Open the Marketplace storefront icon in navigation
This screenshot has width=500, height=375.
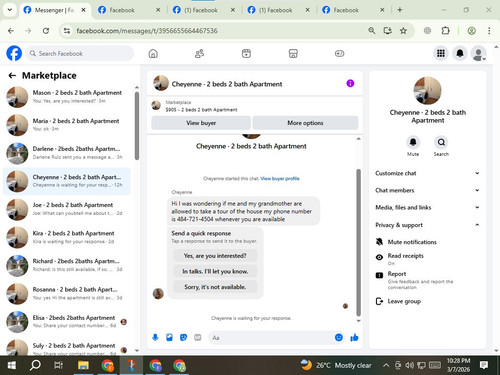pos(293,53)
